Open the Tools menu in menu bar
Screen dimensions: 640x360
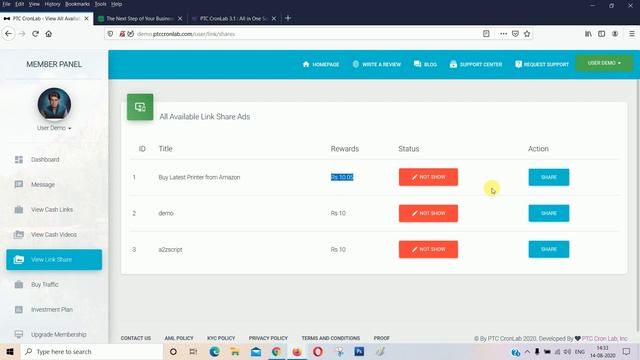click(x=100, y=4)
